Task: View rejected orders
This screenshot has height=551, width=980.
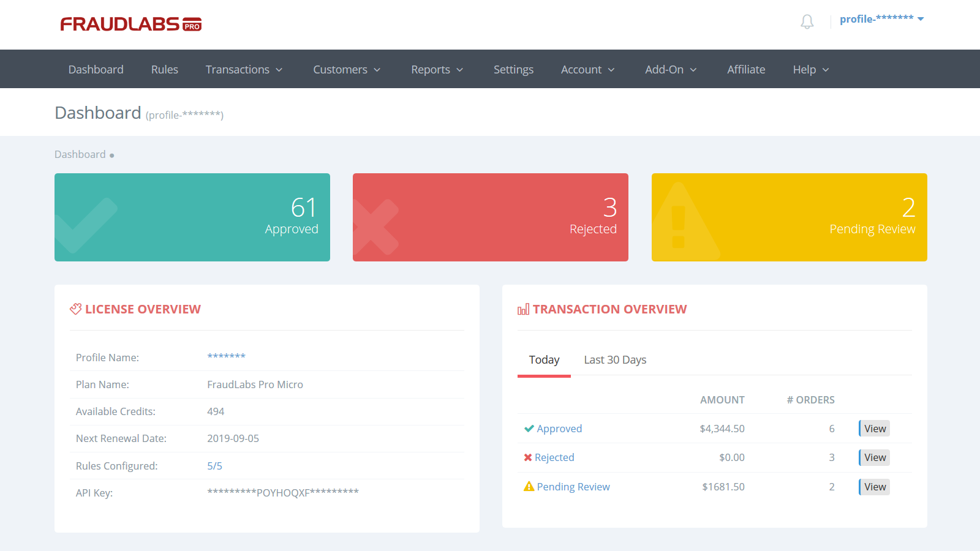Action: coord(875,457)
